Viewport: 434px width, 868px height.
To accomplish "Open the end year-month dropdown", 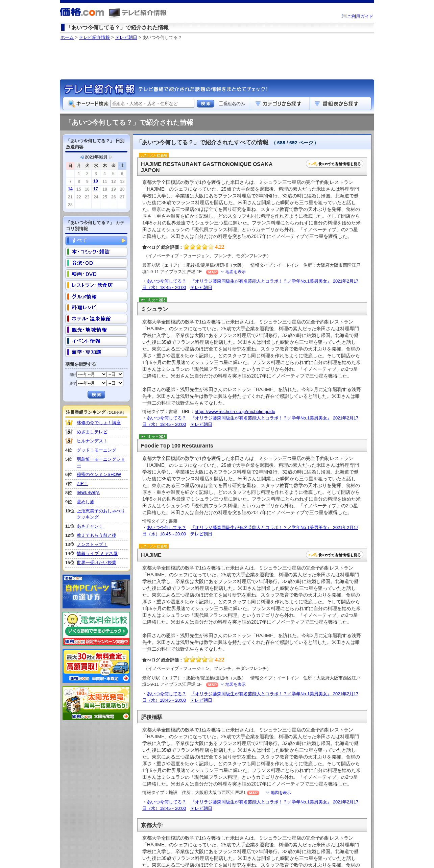I will point(92,383).
